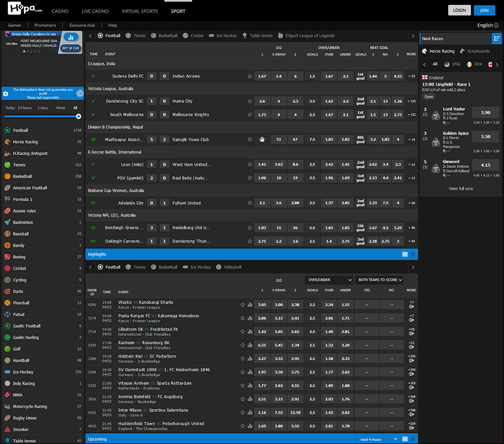Image resolution: width=504 pixels, height=444 pixels.
Task: View stats chart for Green Gully Cavaliers tip
Action: (x=70, y=37)
